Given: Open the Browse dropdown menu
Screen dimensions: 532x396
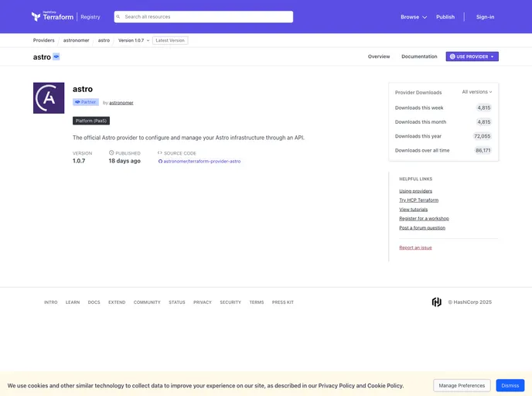Looking at the screenshot, I should tap(413, 17).
